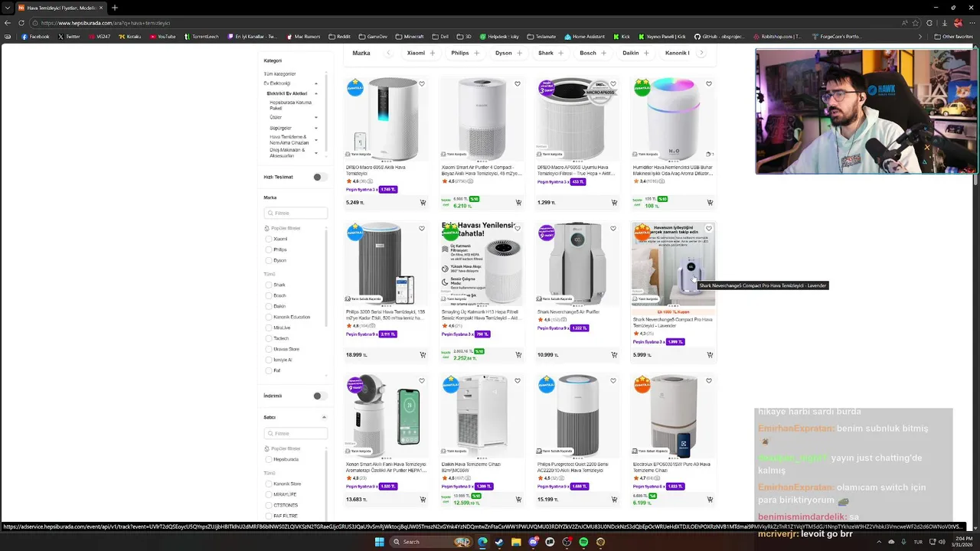Open Daikin Hava Temizleme Cihazı product title

tap(471, 467)
